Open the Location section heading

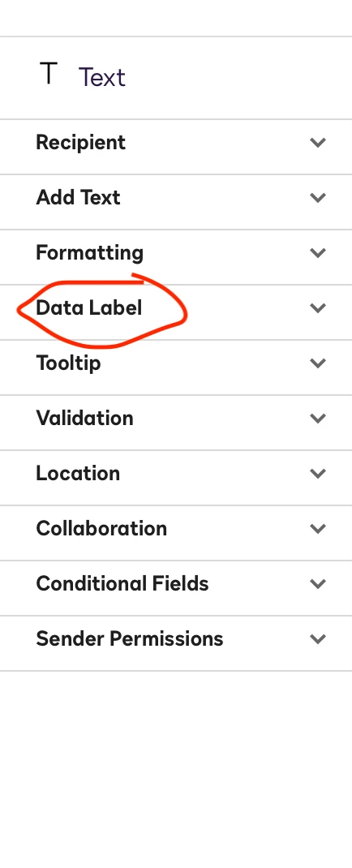tap(78, 473)
